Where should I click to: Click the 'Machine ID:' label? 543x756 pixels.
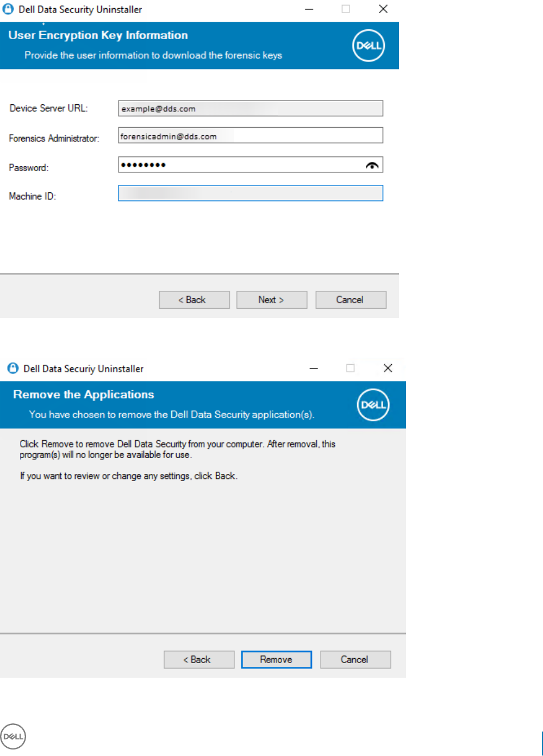[x=33, y=196]
